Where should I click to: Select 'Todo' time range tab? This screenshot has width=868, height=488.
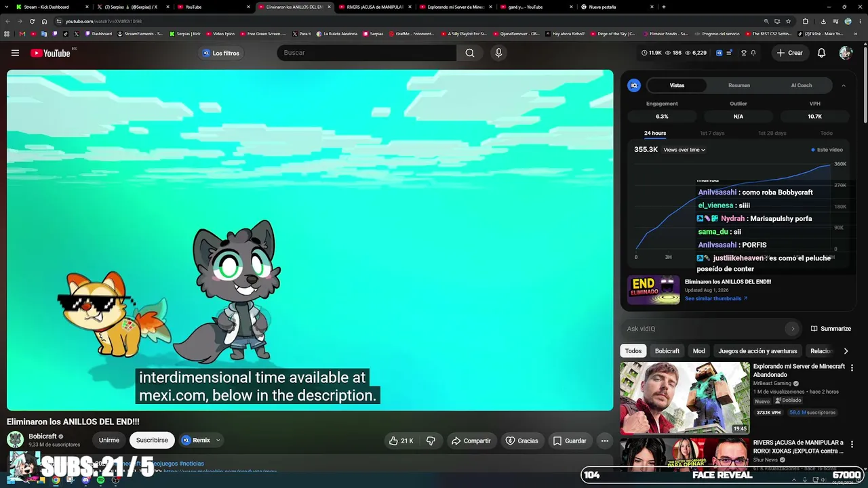(x=826, y=134)
